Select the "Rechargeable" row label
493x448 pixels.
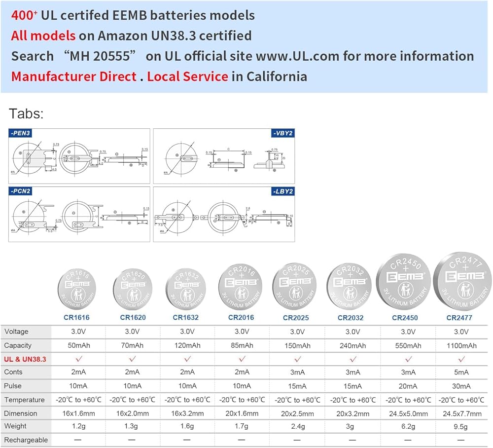point(26,440)
